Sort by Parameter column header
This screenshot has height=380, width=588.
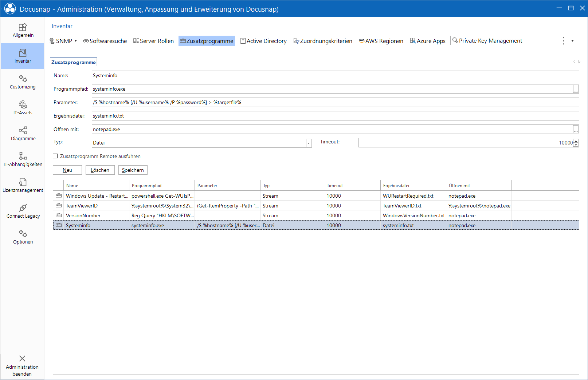click(228, 186)
